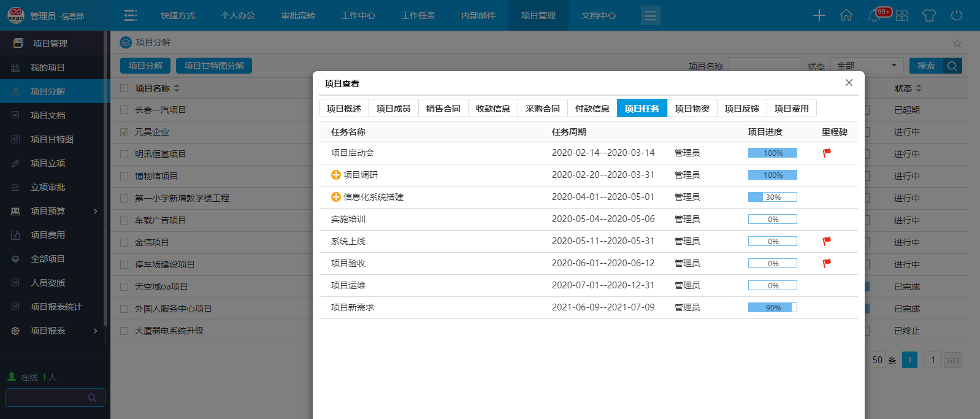Open the 项目费用 tab
This screenshot has height=419, width=980.
point(791,109)
